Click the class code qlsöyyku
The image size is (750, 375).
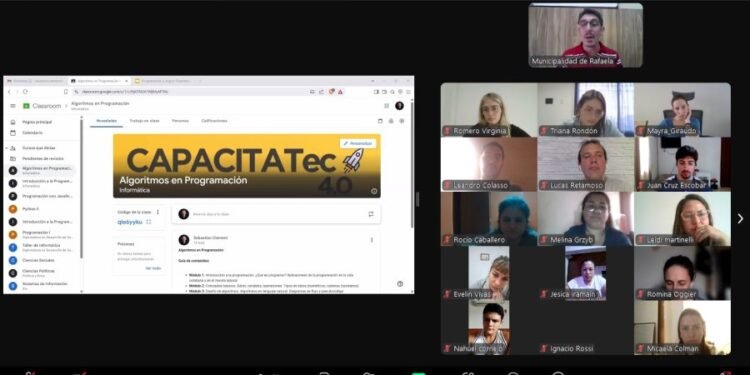pos(130,222)
